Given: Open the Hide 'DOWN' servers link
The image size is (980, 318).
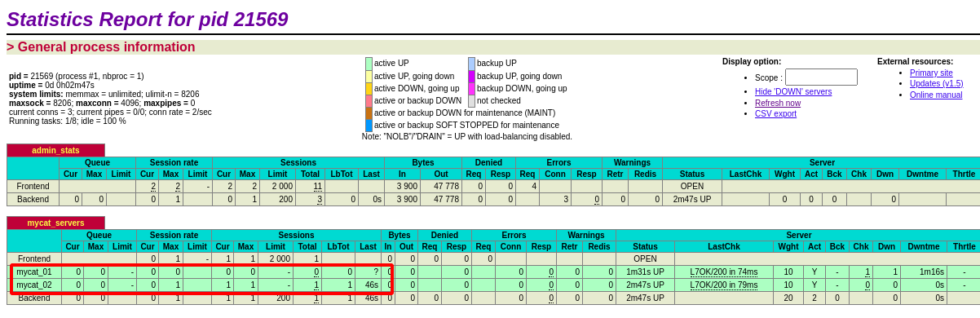Looking at the screenshot, I should click(x=793, y=91).
